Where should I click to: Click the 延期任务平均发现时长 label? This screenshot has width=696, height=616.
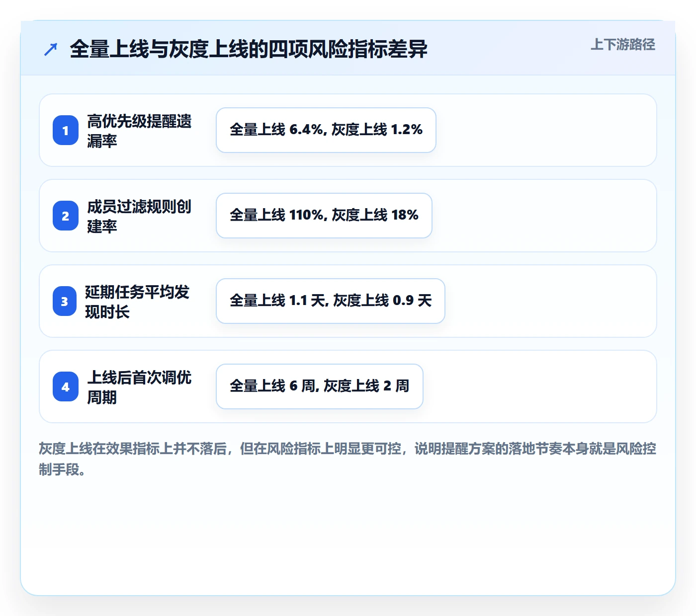(137, 302)
